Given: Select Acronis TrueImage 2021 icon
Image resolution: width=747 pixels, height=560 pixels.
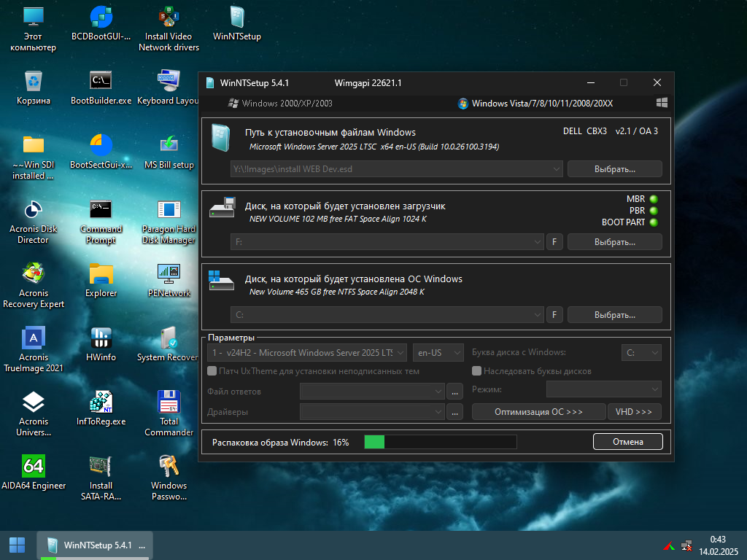Looking at the screenshot, I should pyautogui.click(x=34, y=350).
